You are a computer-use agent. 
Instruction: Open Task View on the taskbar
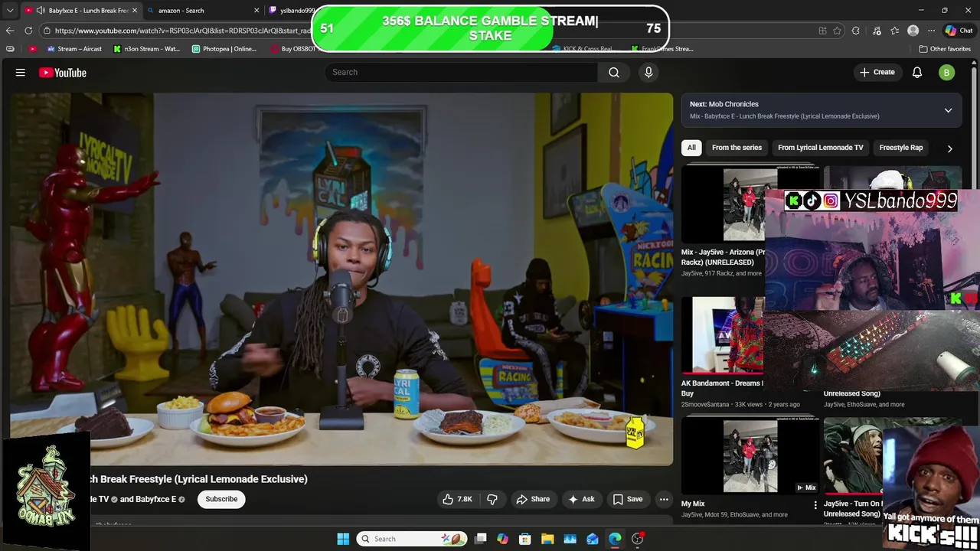(480, 539)
